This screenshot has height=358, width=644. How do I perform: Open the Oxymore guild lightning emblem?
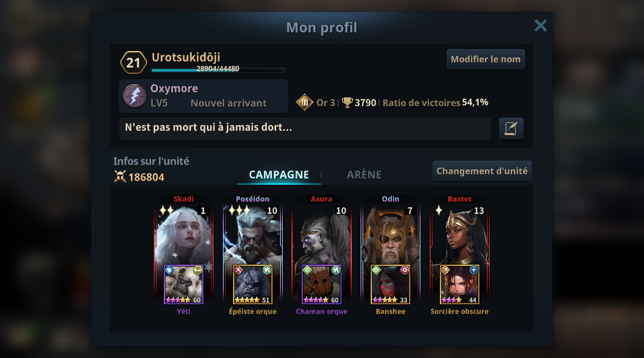click(x=135, y=96)
